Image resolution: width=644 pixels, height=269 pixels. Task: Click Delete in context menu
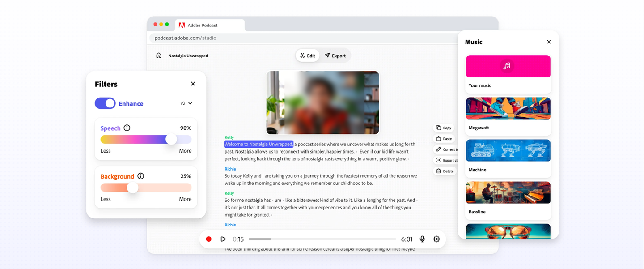[x=445, y=171]
